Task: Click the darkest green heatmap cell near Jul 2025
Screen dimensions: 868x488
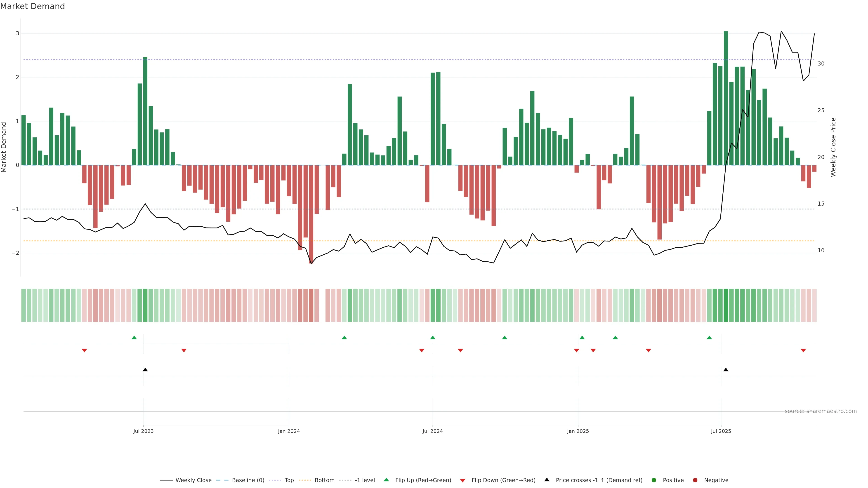Action: [x=726, y=305]
